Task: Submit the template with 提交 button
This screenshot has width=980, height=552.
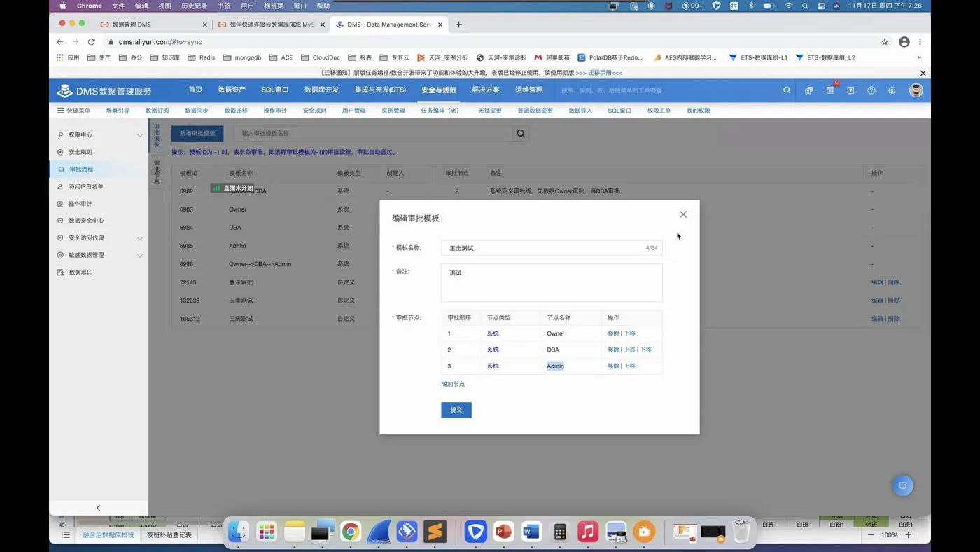Action: tap(456, 410)
